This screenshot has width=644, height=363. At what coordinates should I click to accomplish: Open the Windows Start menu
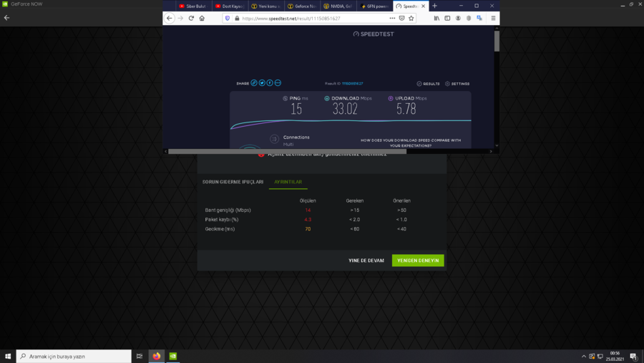8,356
